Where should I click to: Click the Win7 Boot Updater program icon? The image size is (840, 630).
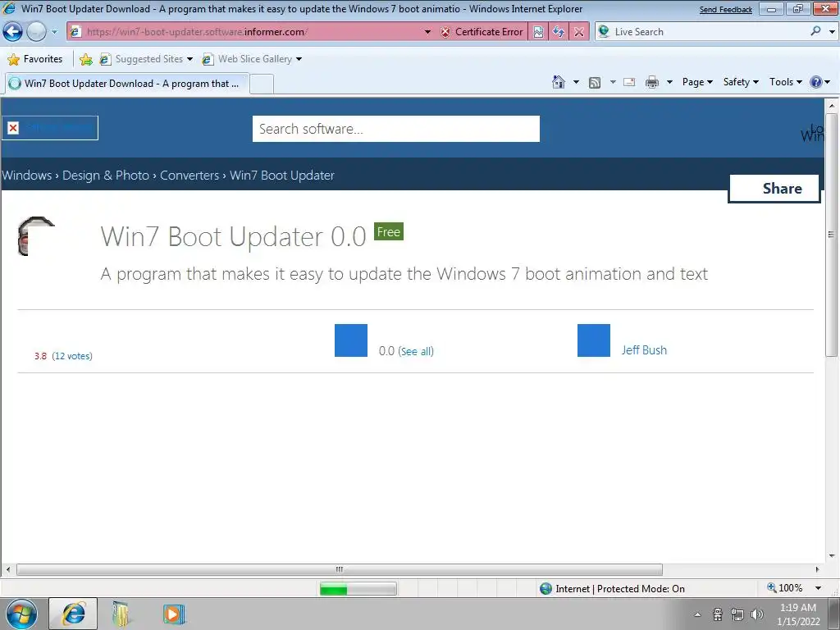[x=36, y=235]
